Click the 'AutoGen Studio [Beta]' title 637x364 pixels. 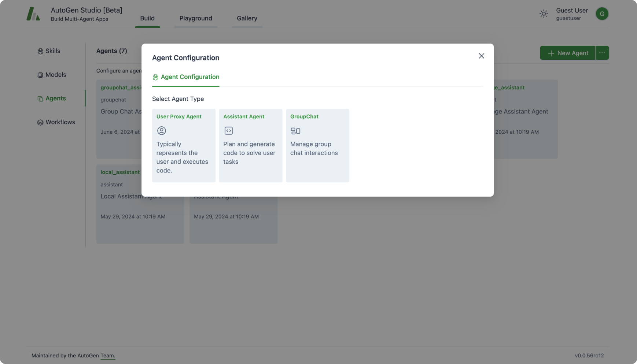pyautogui.click(x=86, y=10)
